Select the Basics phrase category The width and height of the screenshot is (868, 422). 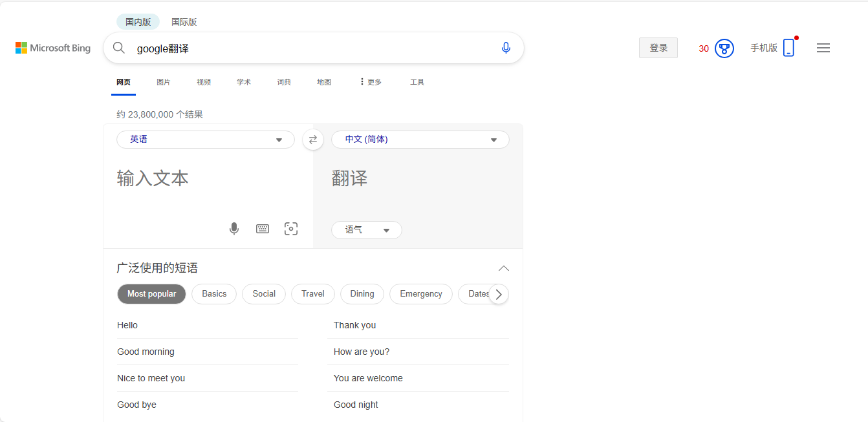coord(214,294)
